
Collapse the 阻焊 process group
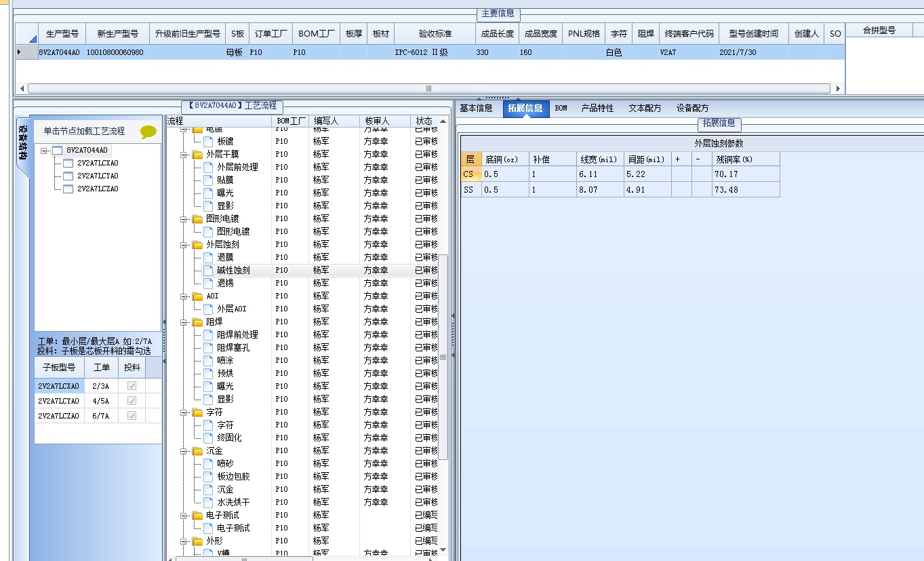pyautogui.click(x=184, y=322)
